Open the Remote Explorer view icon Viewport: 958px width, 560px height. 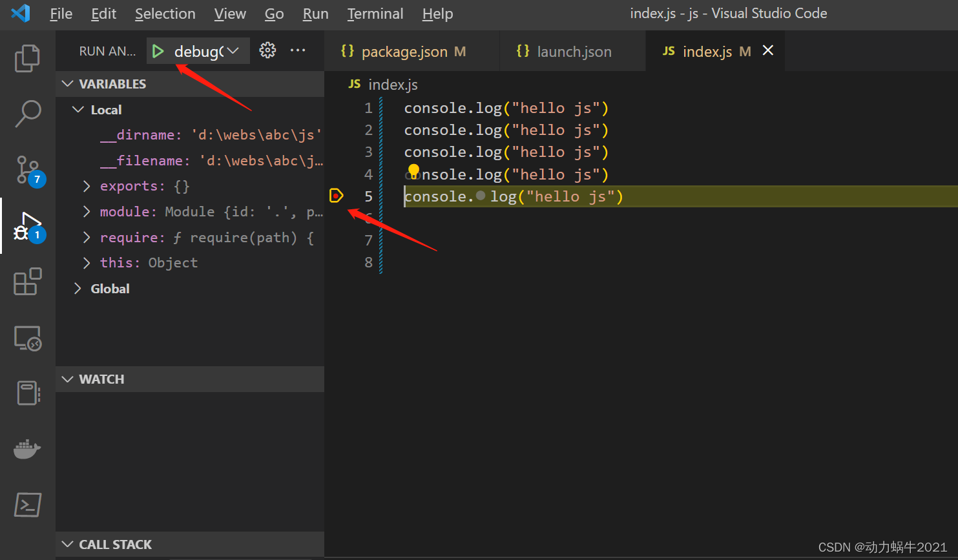click(x=27, y=338)
